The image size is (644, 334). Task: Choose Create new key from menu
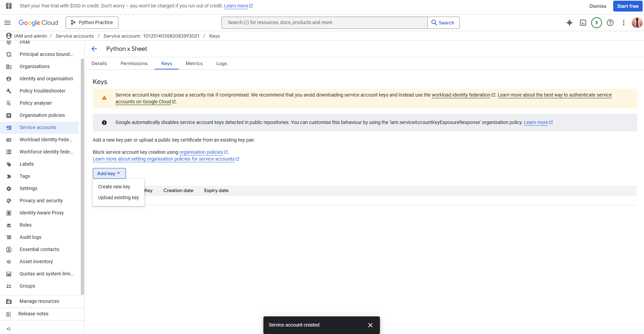(114, 187)
